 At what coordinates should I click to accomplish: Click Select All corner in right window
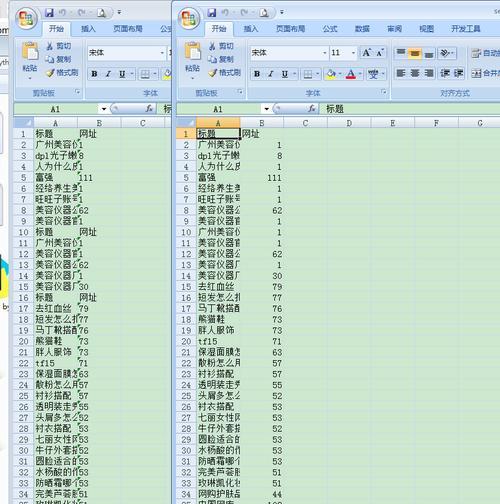[186, 123]
